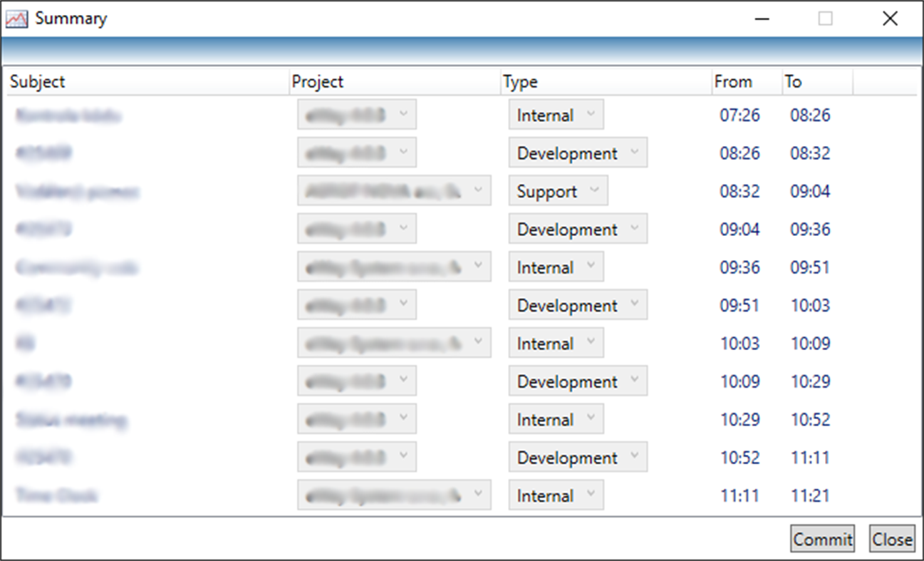The image size is (924, 561).
Task: Open the Development type dropdown for 08:26 entry
Action: [x=577, y=153]
